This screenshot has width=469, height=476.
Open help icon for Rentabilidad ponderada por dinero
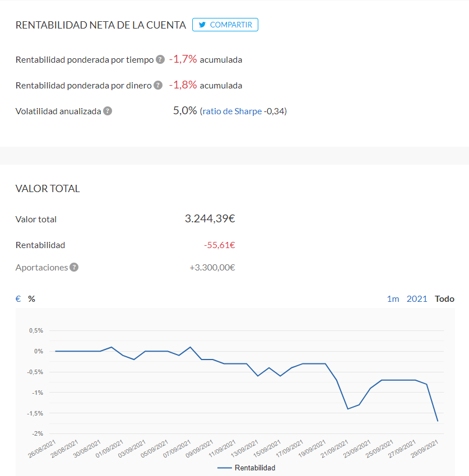(158, 85)
